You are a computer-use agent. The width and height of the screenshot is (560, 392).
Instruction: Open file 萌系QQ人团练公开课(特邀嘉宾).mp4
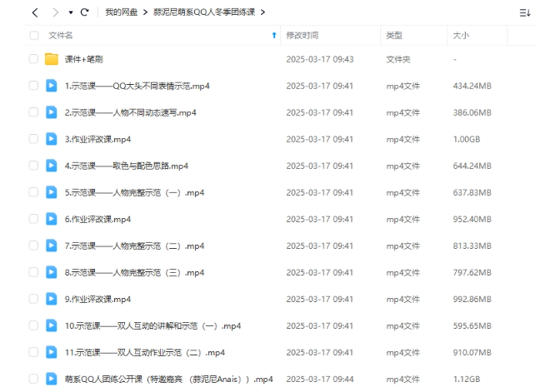(169, 379)
